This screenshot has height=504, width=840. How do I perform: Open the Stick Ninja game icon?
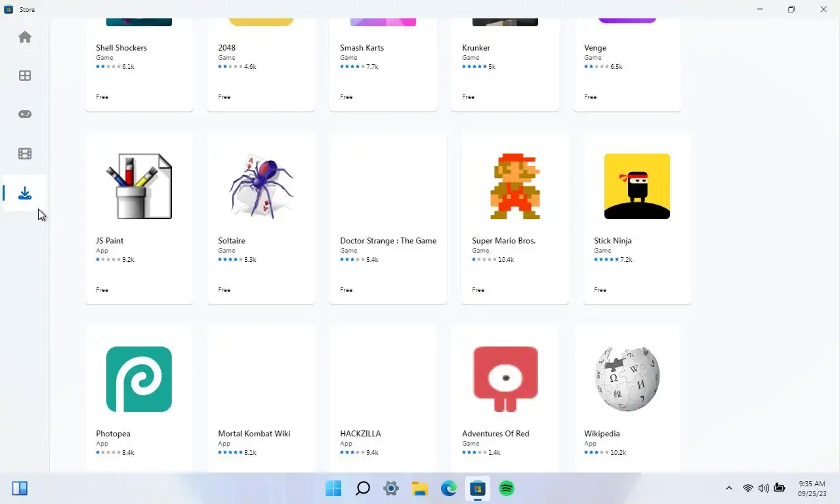[x=637, y=186]
